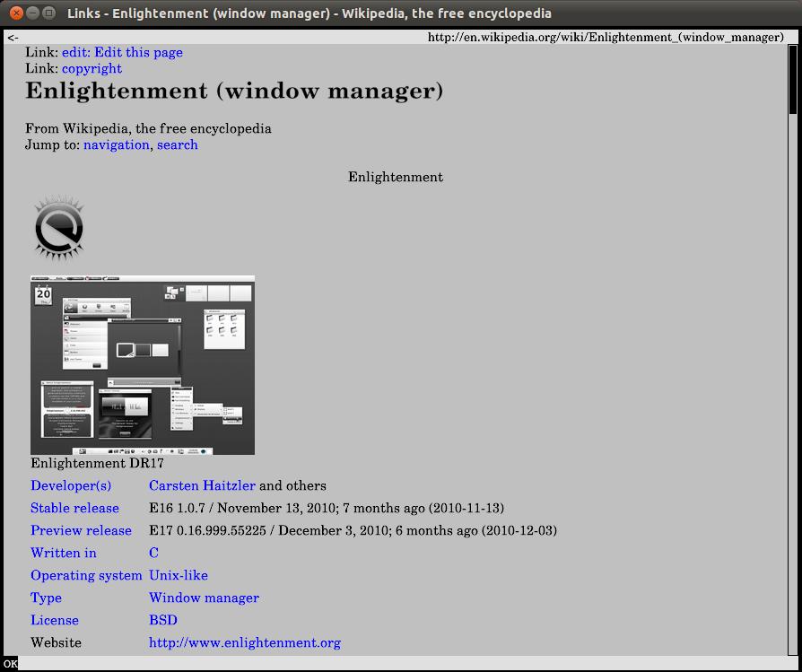Follow the 'Developer(s)' link
The height and width of the screenshot is (672, 802).
pos(71,486)
